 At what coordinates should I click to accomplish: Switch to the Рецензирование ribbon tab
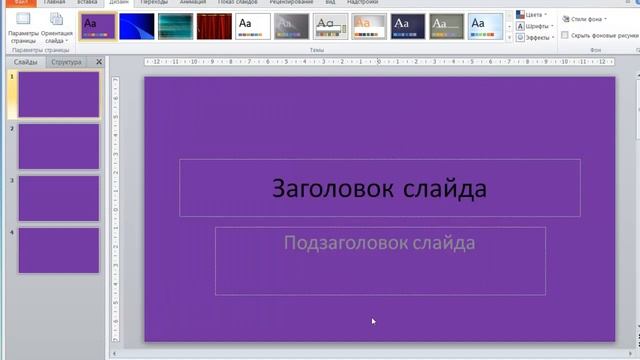click(x=291, y=2)
